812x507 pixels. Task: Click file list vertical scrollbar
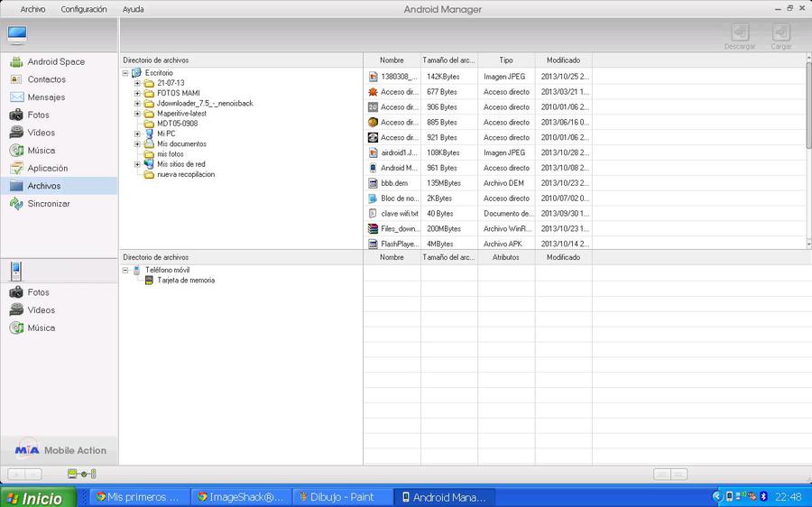809,104
